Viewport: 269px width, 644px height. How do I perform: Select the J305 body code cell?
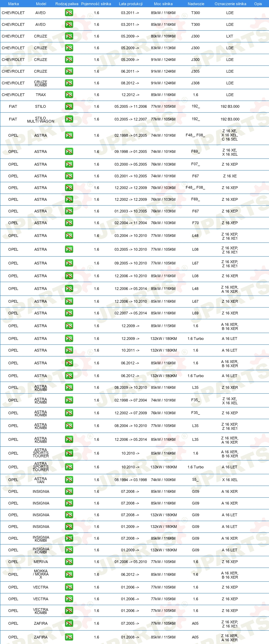click(x=195, y=71)
